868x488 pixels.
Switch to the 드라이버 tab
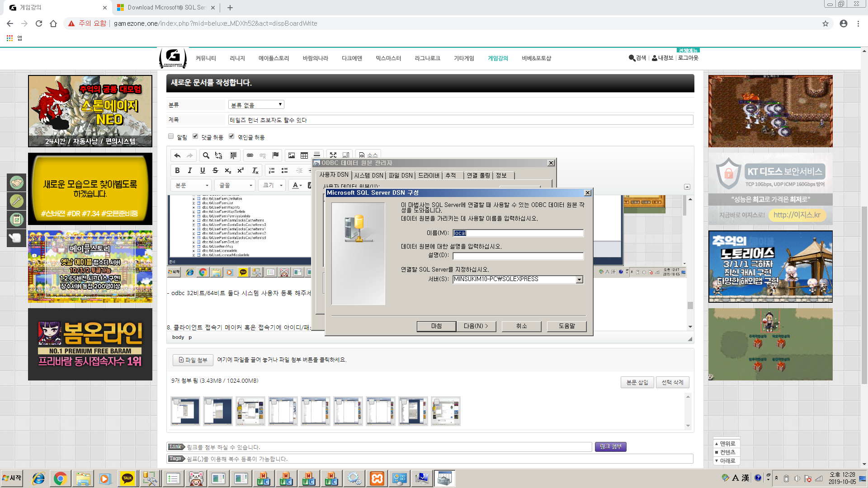pyautogui.click(x=429, y=175)
